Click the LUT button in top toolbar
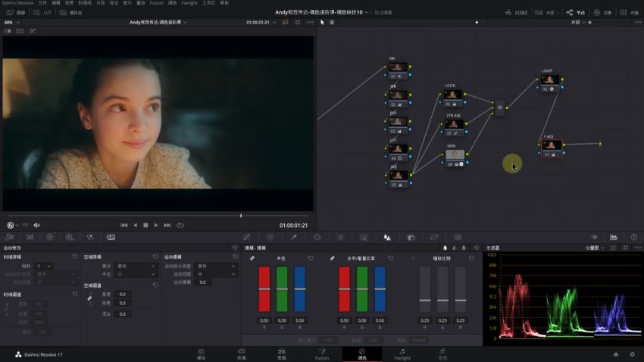Screen dimensions: 644x362 pyautogui.click(x=42, y=13)
